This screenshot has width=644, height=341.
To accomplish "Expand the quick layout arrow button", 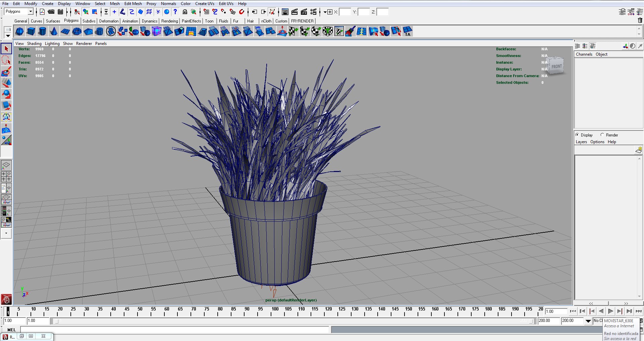I will [x=6, y=233].
